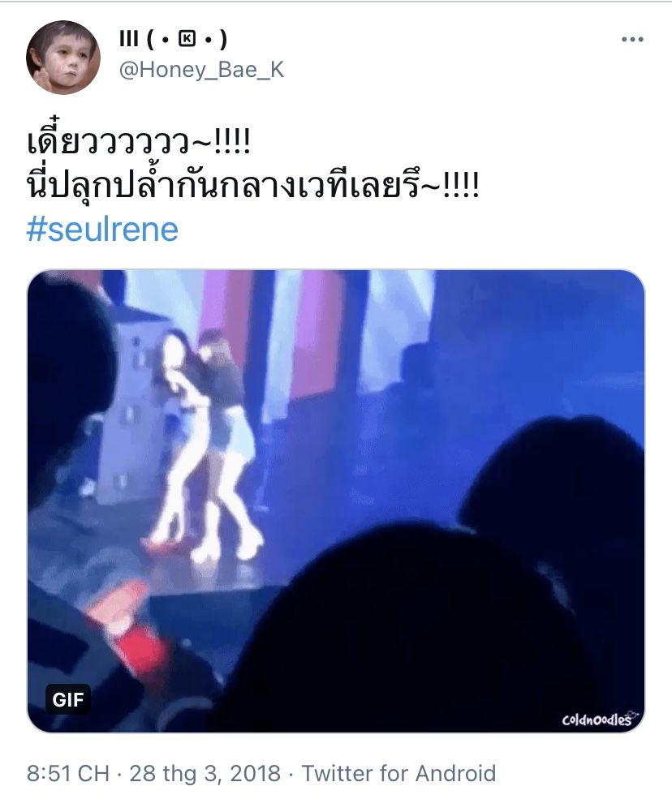This screenshot has width=672, height=812.
Task: Play the embedded stage GIF
Action: coord(336,501)
